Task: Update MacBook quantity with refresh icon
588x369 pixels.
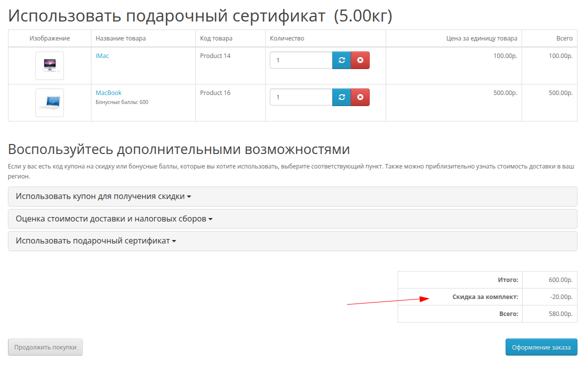Action: (342, 97)
